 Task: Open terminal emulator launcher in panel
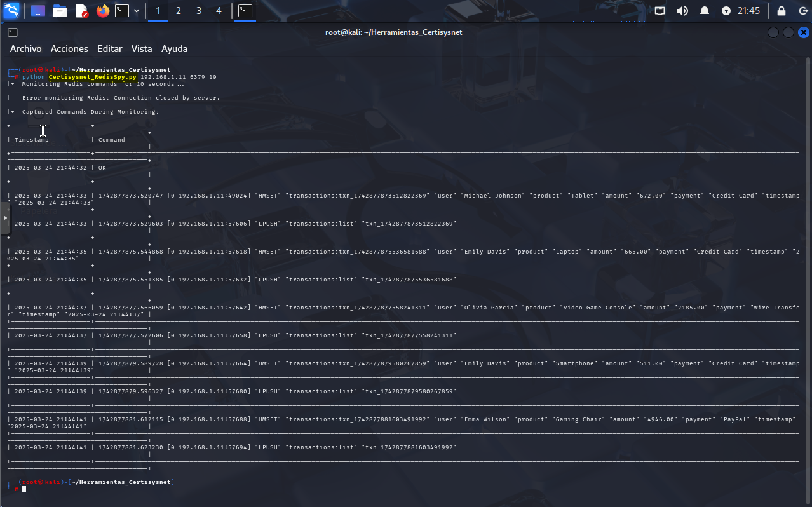tap(122, 11)
